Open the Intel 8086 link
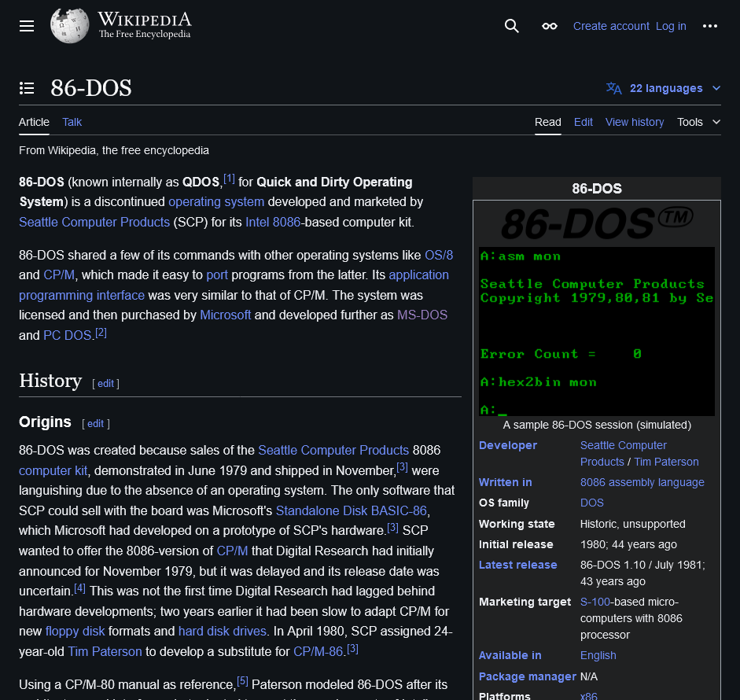The height and width of the screenshot is (700, 740). point(273,223)
